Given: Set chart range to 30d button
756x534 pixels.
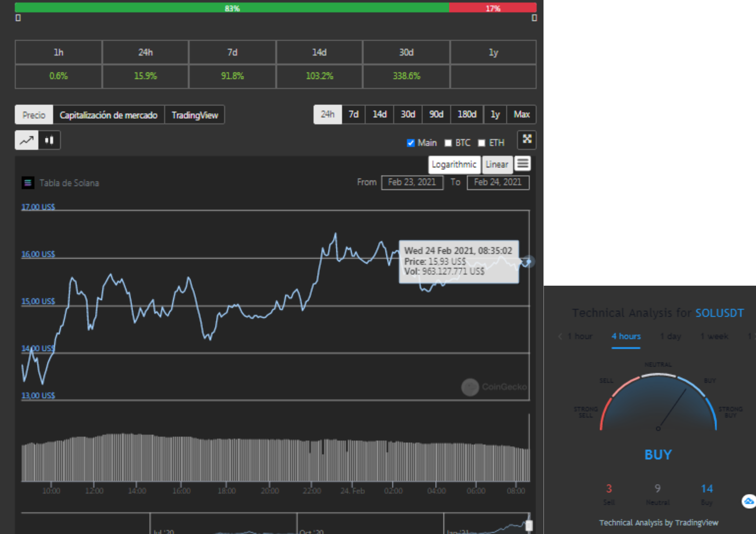Looking at the screenshot, I should coord(408,114).
